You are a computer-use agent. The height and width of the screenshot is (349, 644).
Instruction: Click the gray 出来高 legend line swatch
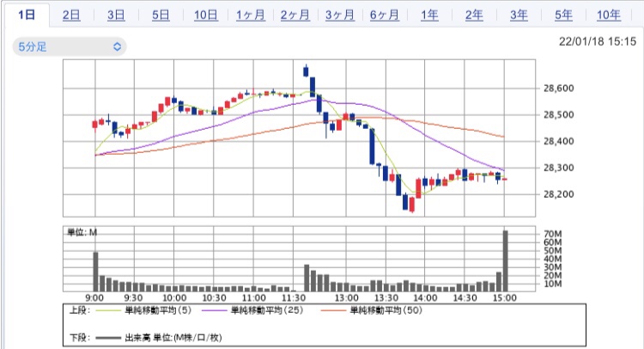(108, 339)
